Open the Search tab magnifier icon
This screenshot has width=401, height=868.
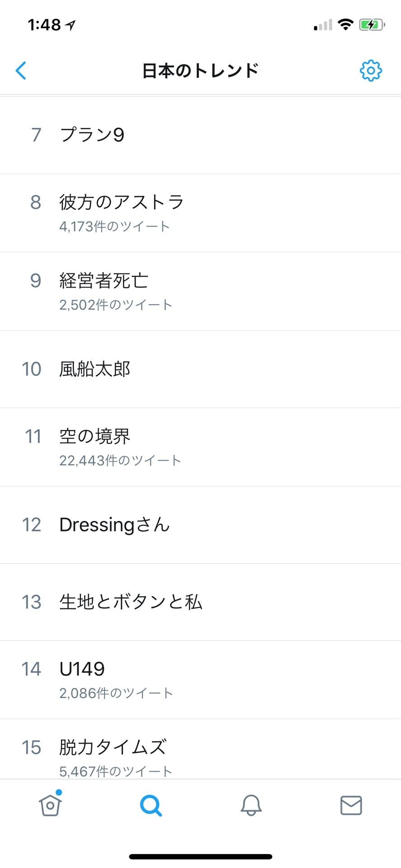click(x=151, y=805)
